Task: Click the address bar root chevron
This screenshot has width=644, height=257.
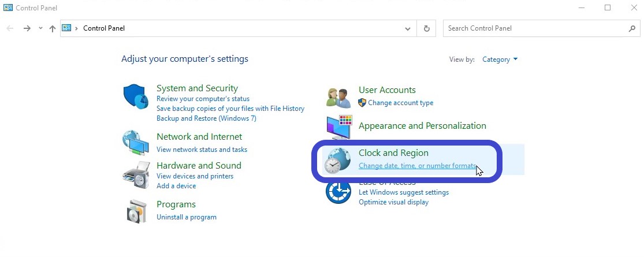Action: [76, 28]
